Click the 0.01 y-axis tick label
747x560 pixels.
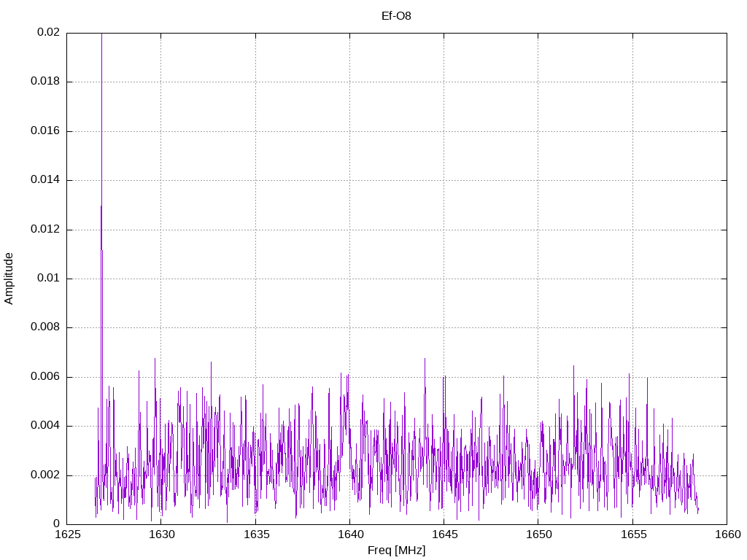pos(47,279)
